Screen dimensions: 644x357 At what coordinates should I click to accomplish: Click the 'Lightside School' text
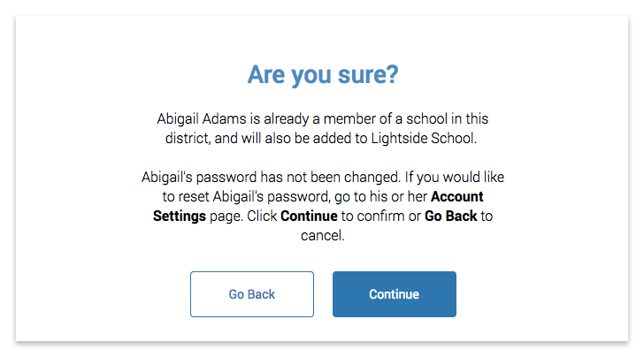pos(424,138)
